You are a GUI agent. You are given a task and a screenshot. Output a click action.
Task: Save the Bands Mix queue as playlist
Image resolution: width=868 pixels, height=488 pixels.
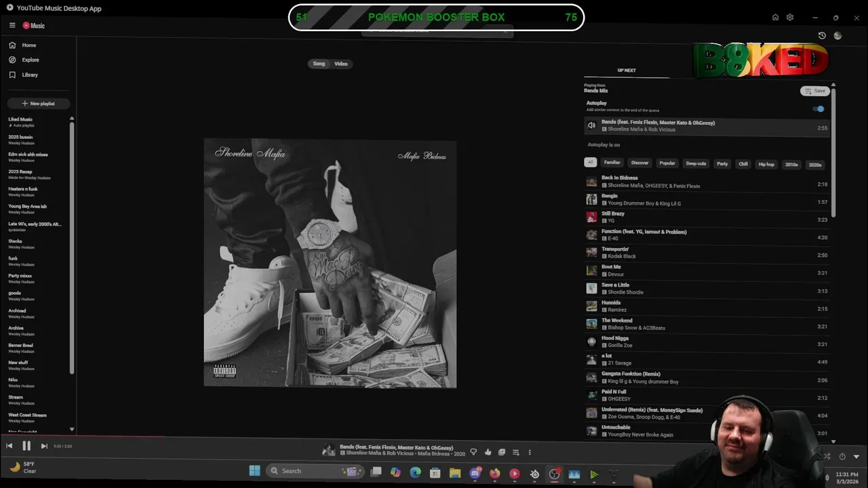pos(814,91)
